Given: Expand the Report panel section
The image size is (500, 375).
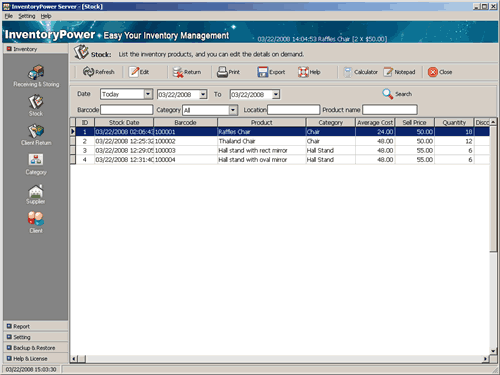Looking at the screenshot, I should (36, 326).
